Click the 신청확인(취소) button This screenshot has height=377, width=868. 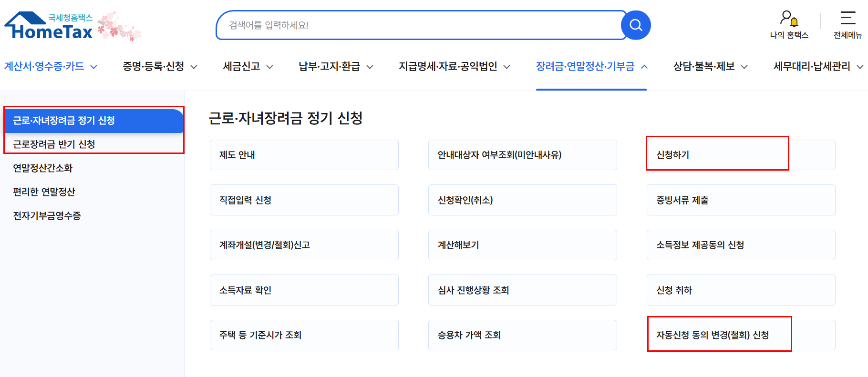pos(523,200)
